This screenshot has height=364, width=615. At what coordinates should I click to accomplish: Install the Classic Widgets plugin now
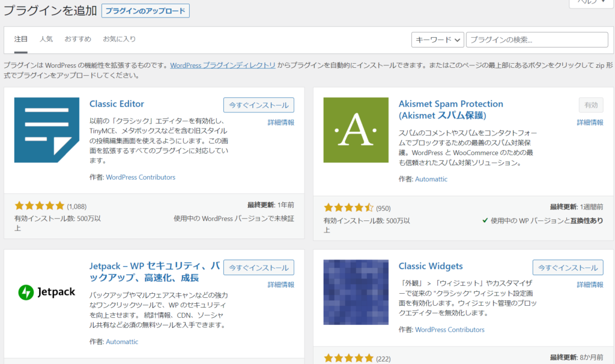tap(568, 267)
